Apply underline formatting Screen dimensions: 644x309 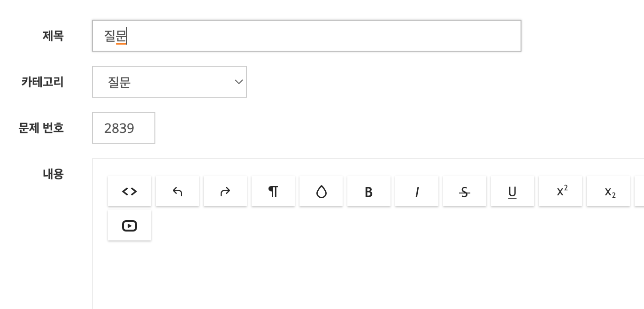coord(513,191)
